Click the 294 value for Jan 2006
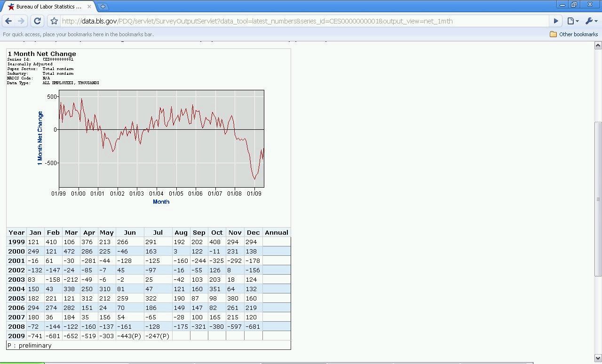Image resolution: width=602 pixels, height=364 pixels. click(34, 308)
